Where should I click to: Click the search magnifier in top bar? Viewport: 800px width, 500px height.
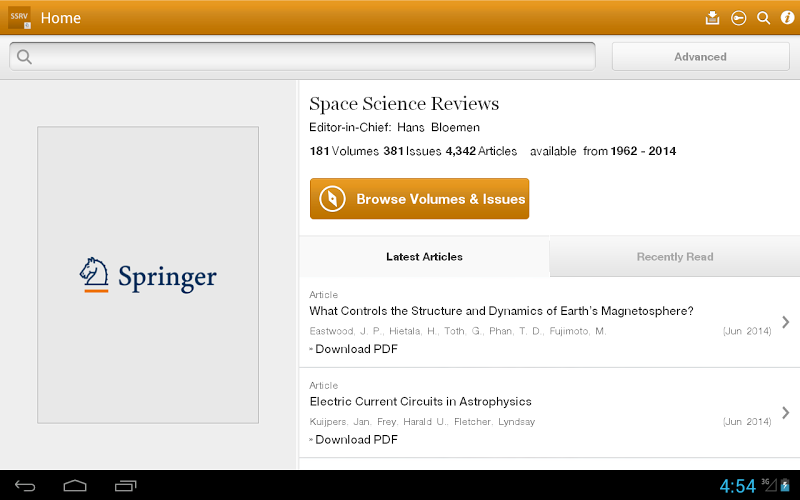tap(763, 18)
